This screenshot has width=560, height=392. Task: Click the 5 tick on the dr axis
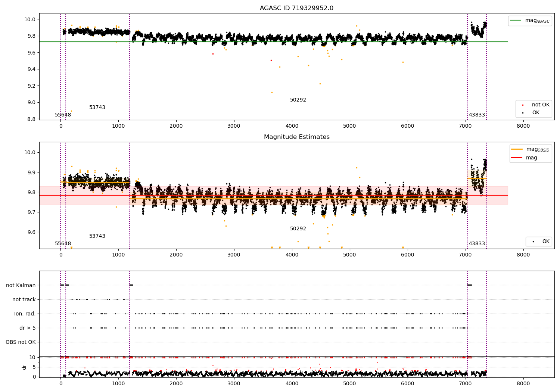click(x=34, y=367)
